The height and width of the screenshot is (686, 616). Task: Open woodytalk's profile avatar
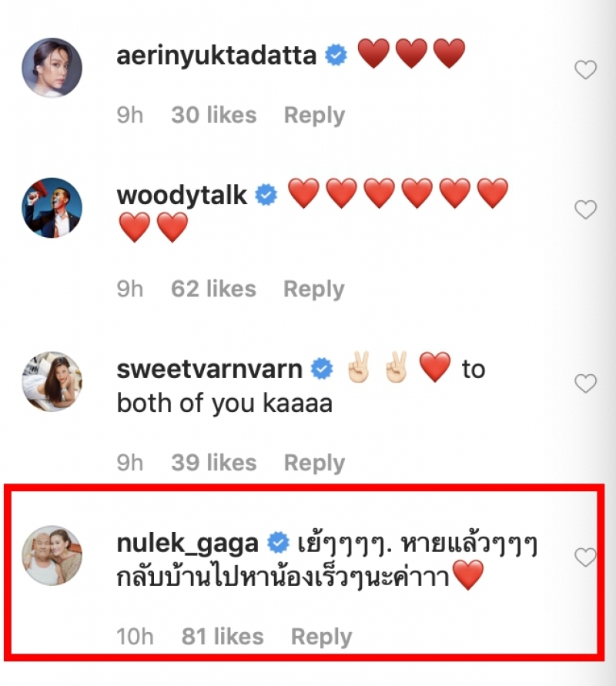(x=52, y=206)
